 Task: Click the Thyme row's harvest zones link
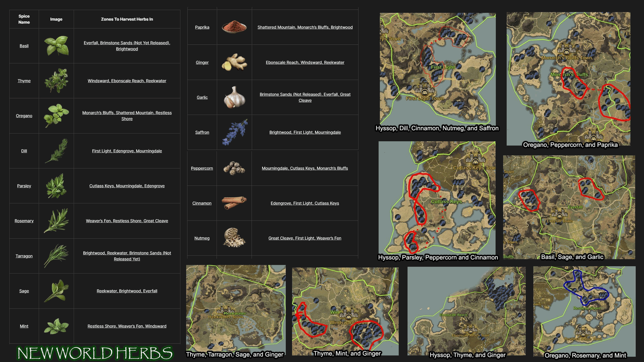point(127,81)
